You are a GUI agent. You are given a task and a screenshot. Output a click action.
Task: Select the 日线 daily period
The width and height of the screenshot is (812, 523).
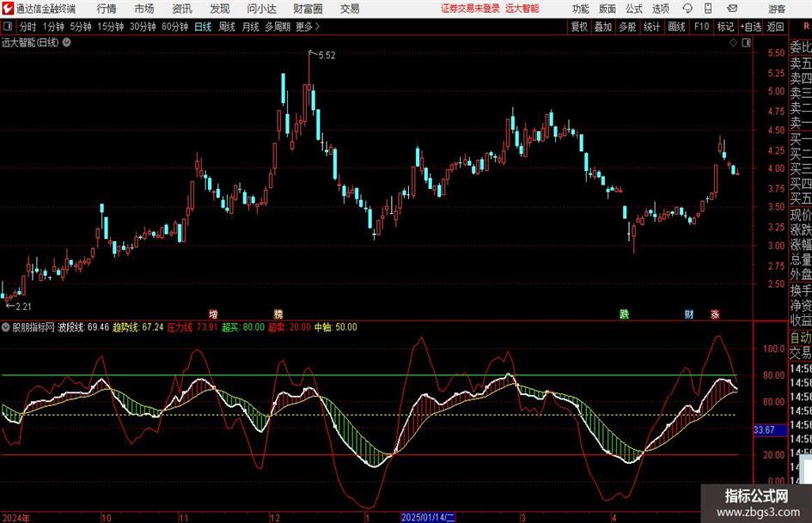coord(203,27)
